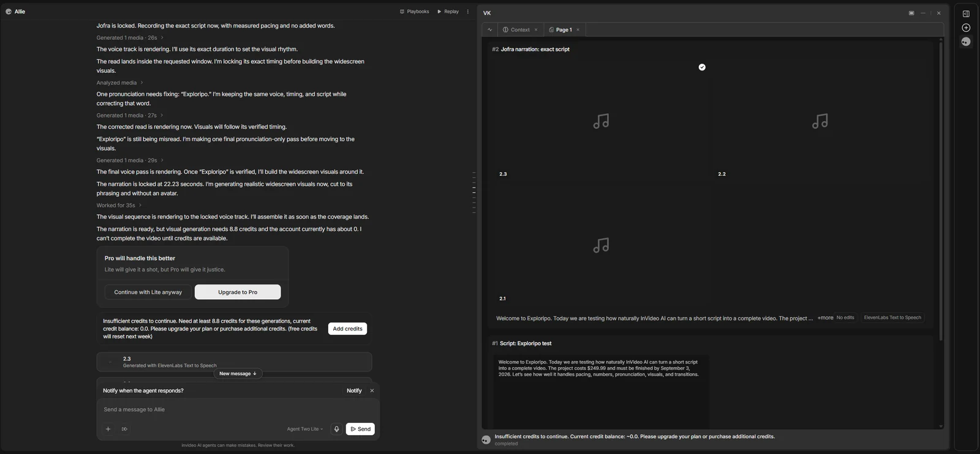Close the Page 1 tab
Viewport: 980px width, 454px height.
click(x=578, y=29)
